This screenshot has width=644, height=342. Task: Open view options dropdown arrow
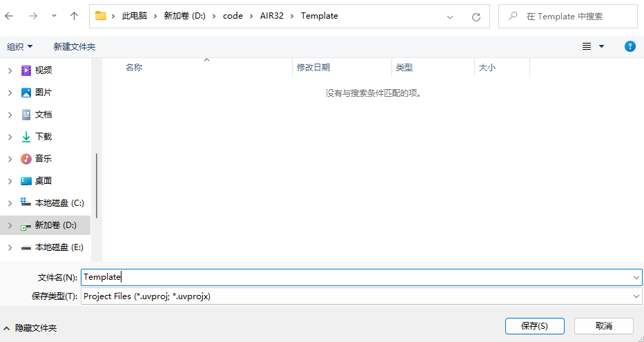coord(602,46)
